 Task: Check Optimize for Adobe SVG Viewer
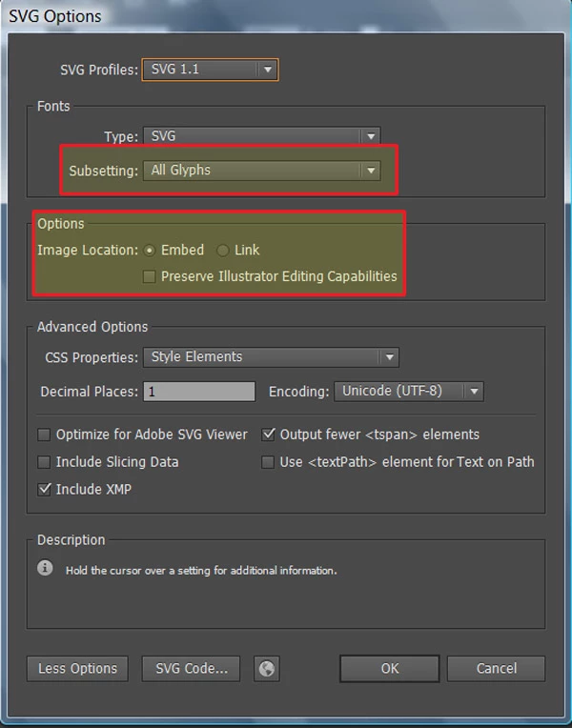[44, 435]
